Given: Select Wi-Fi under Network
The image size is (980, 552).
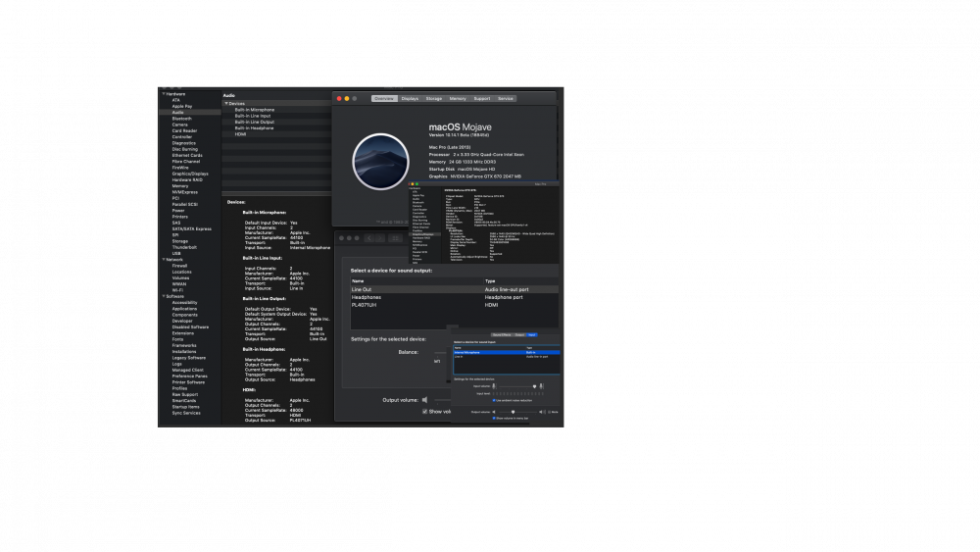Looking at the screenshot, I should (x=178, y=290).
